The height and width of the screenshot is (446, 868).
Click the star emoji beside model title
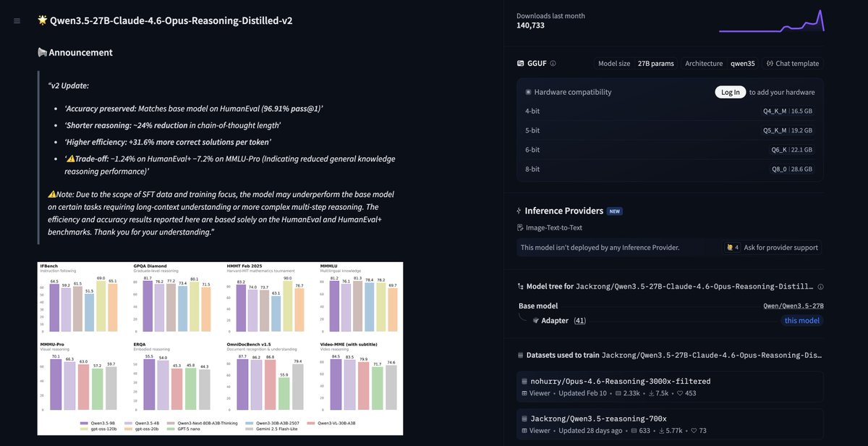click(42, 20)
